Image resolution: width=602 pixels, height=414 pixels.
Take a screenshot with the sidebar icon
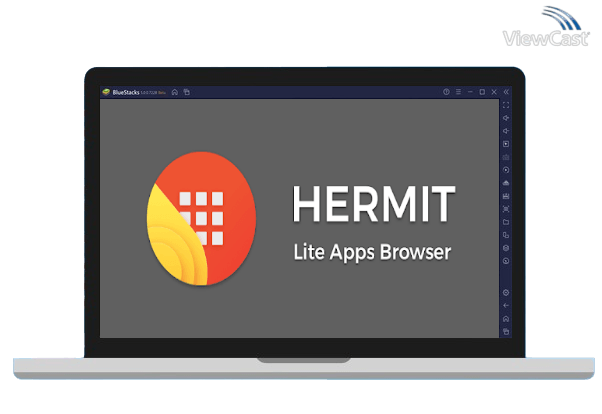pyautogui.click(x=506, y=209)
